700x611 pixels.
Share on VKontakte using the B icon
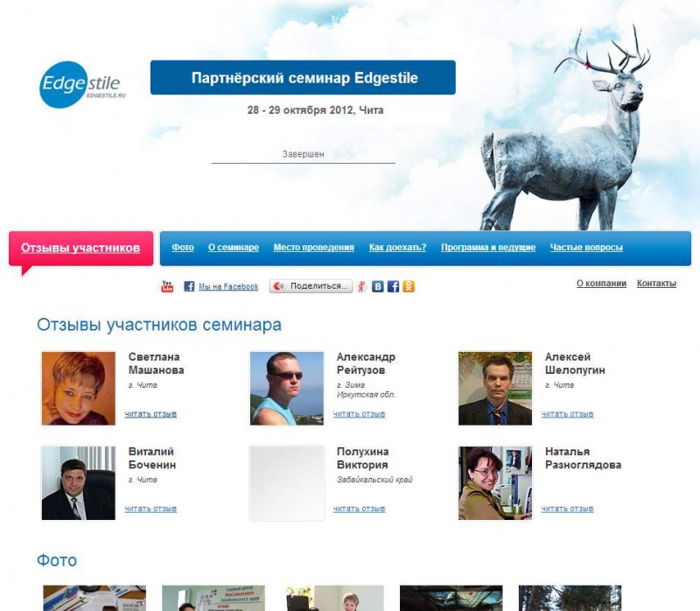click(378, 286)
